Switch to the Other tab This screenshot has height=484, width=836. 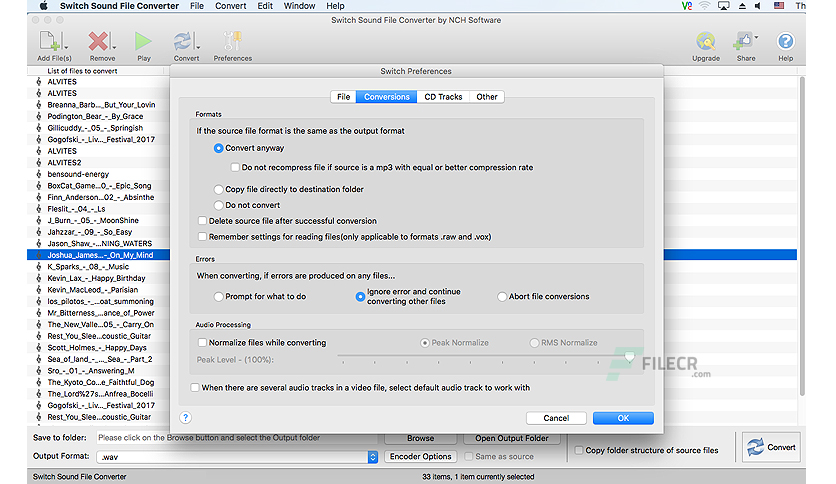click(x=487, y=96)
